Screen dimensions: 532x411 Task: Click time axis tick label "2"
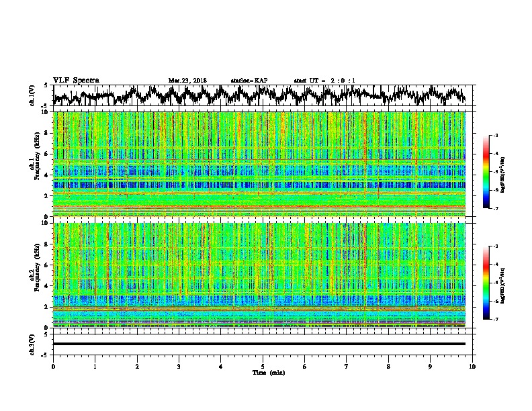(x=137, y=367)
